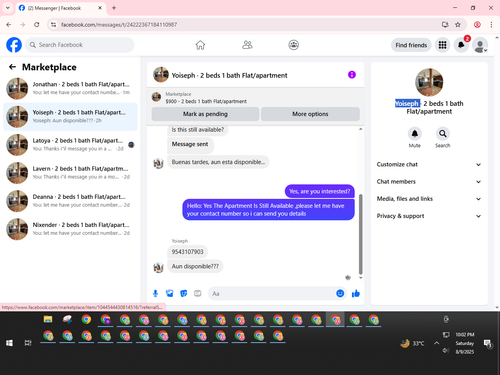Open the Facebook menu grid icon

(442, 45)
